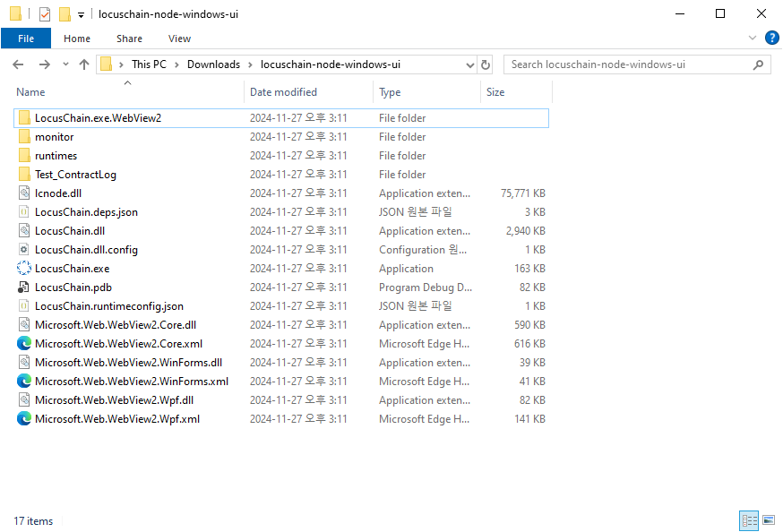Select the Test_ContractLog folder name

pos(75,174)
